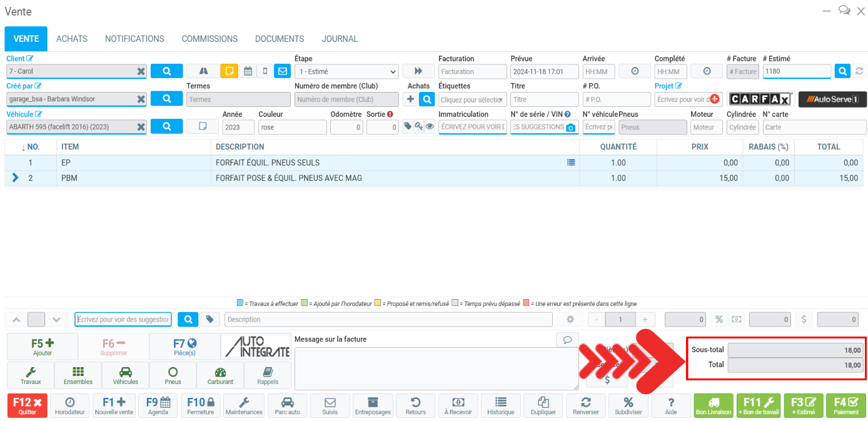Open the F4 Paiement payment screen
Viewport: 868px width, 421px height.
tap(845, 405)
